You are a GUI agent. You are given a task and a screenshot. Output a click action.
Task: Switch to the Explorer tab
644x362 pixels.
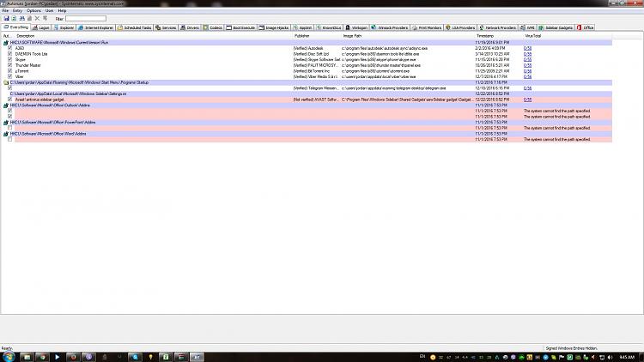click(64, 27)
